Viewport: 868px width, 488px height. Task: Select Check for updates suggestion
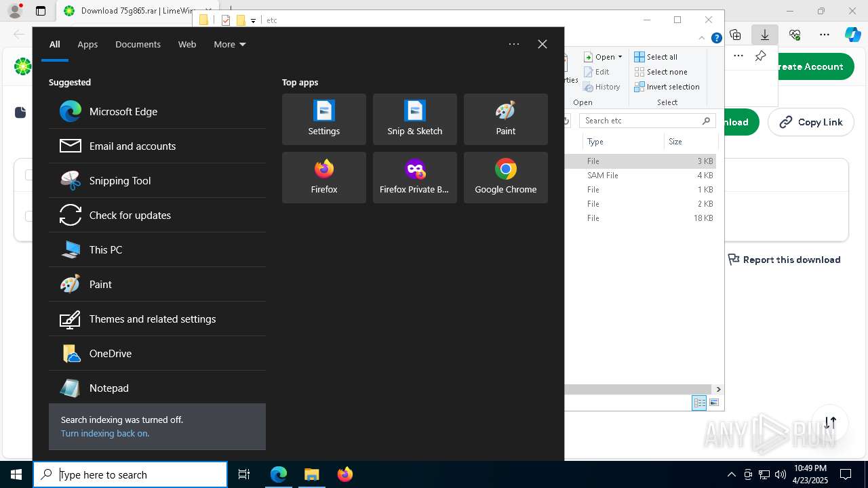click(157, 215)
